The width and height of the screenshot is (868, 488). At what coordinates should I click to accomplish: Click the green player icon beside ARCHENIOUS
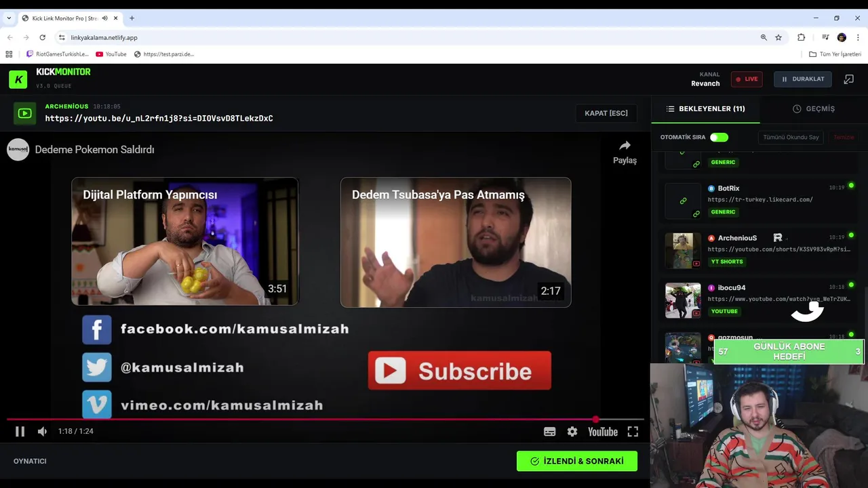(25, 113)
